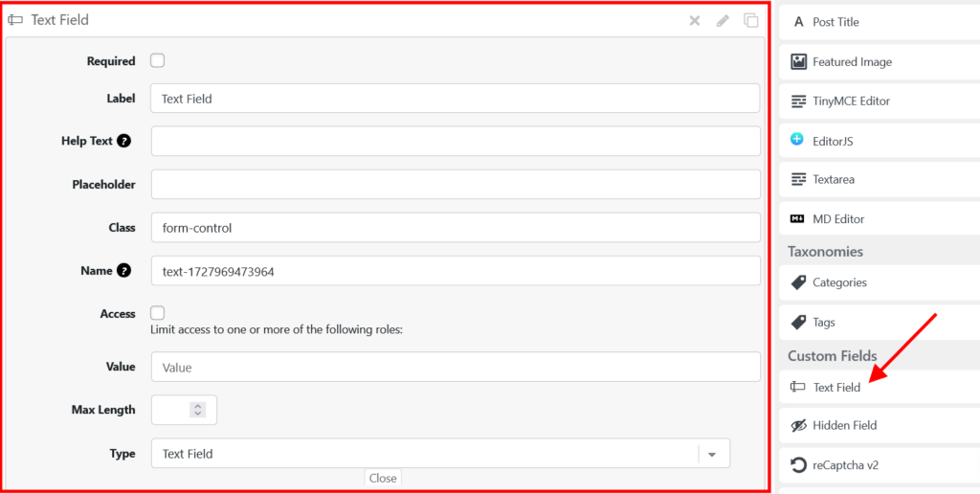Click the Help Text question mark icon
Screen dimensions: 980x494
click(123, 141)
